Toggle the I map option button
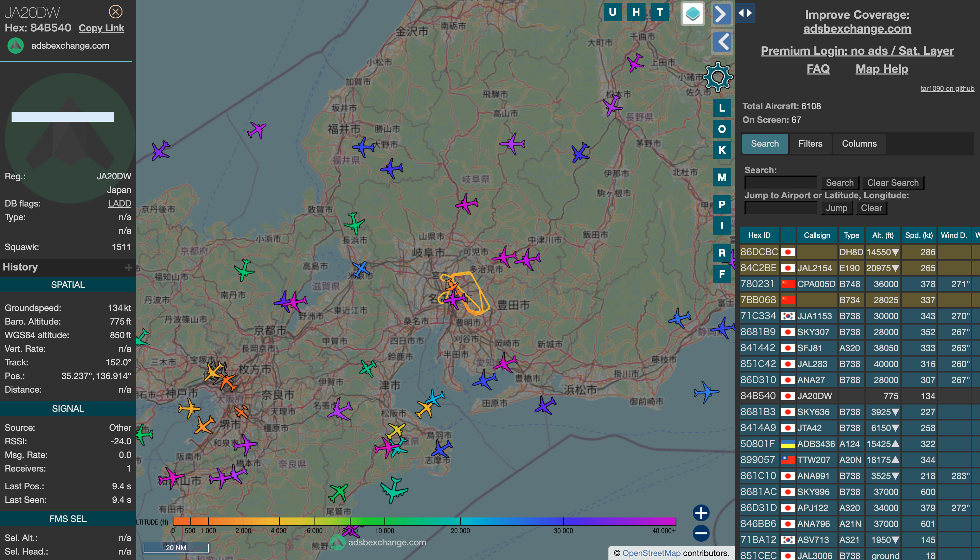980x560 pixels. [x=722, y=226]
